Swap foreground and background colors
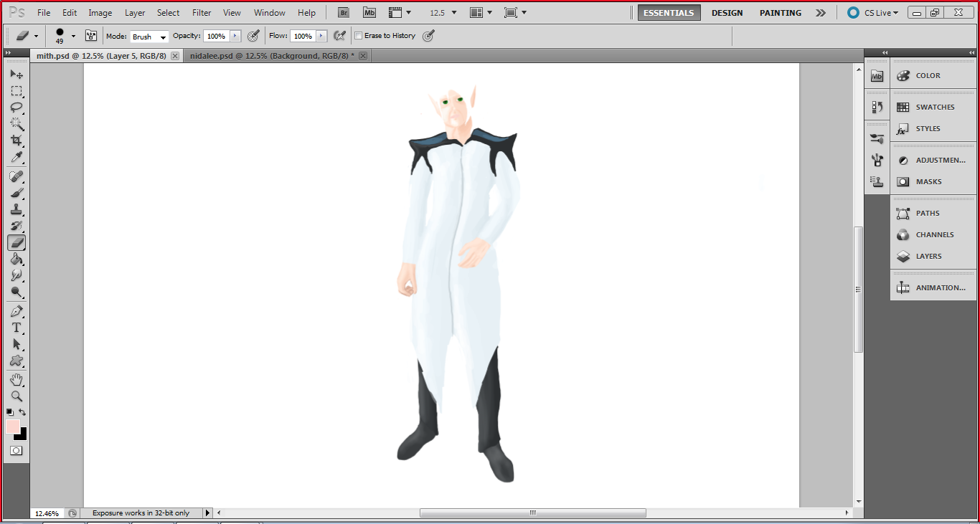 [22, 412]
